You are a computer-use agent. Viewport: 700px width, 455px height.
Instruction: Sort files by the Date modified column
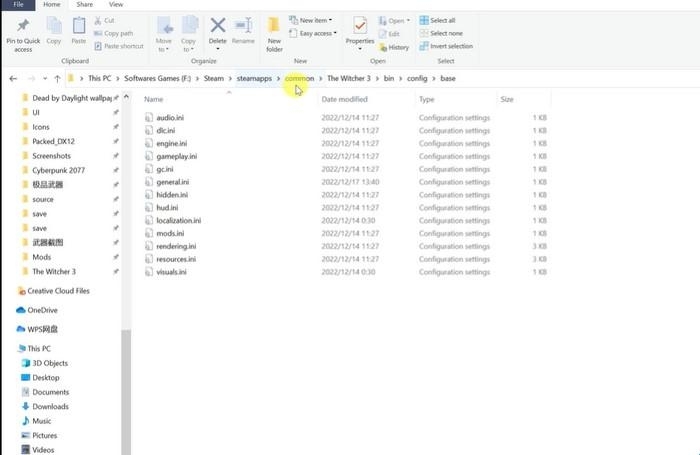tap(344, 100)
